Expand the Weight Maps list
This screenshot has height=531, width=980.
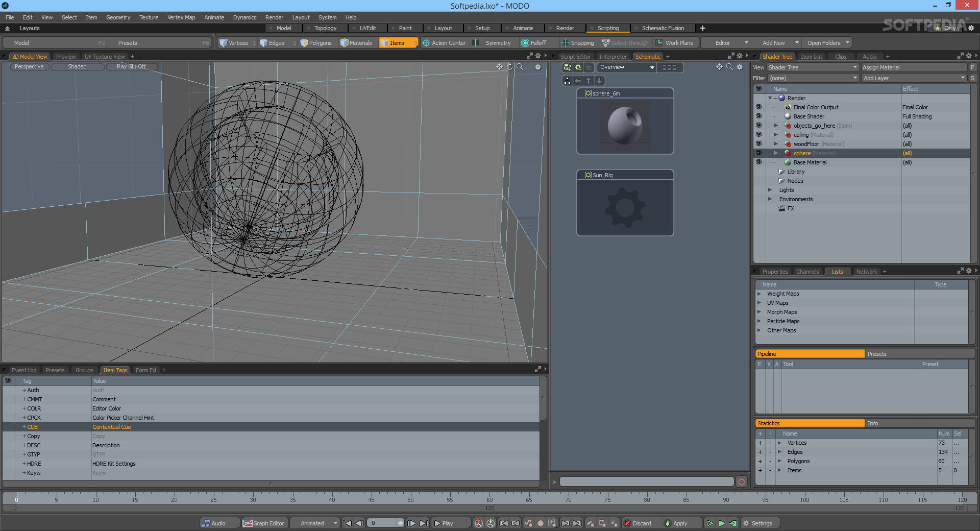(759, 294)
